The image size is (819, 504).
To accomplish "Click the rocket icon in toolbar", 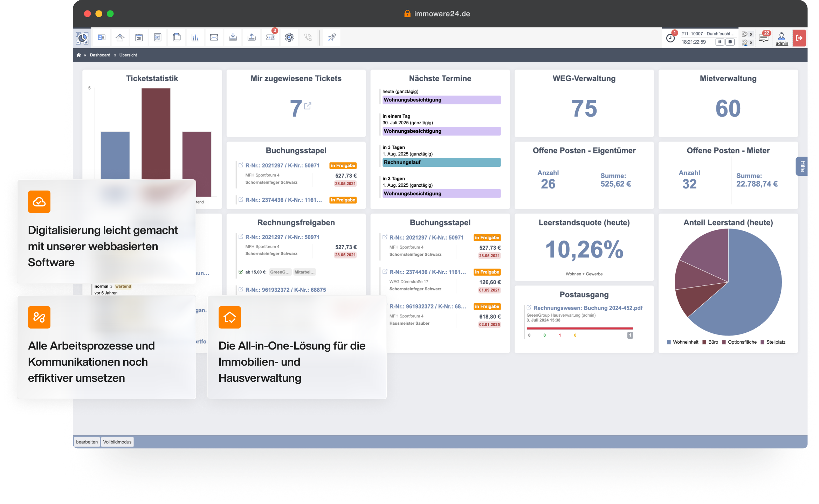I will (x=332, y=37).
